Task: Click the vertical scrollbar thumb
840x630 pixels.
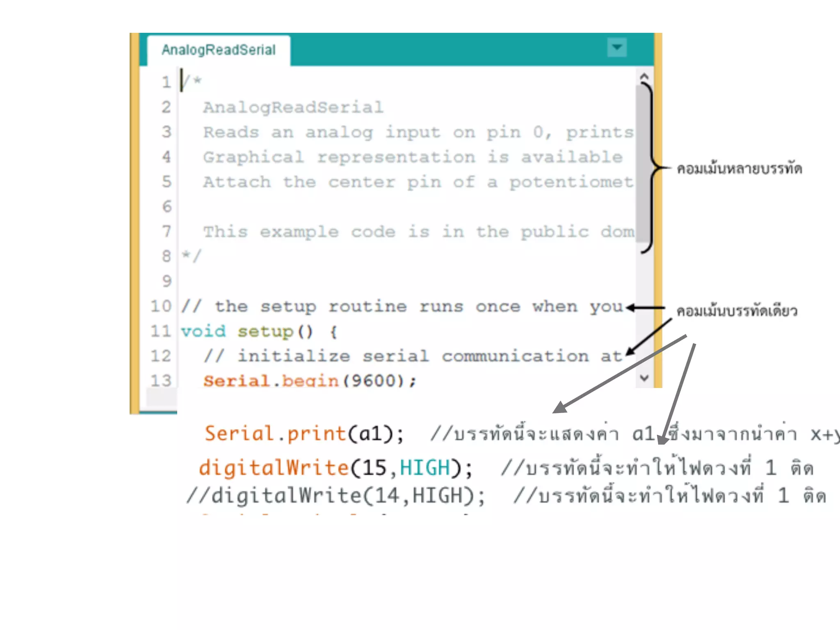Action: coord(642,164)
